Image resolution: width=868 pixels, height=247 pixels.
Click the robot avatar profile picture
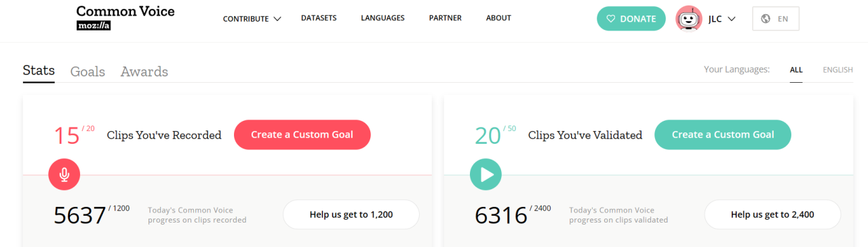click(689, 19)
